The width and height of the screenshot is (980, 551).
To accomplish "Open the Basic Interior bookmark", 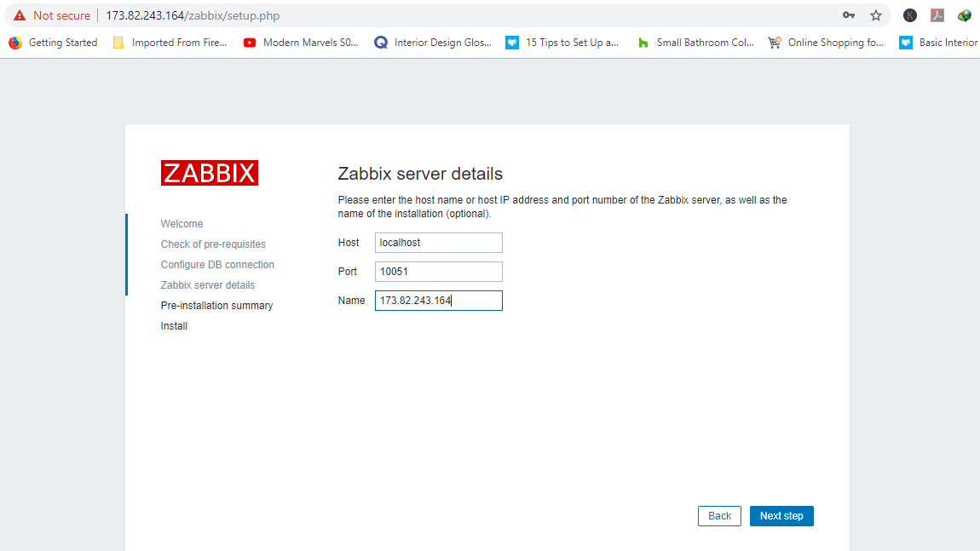I will [939, 43].
